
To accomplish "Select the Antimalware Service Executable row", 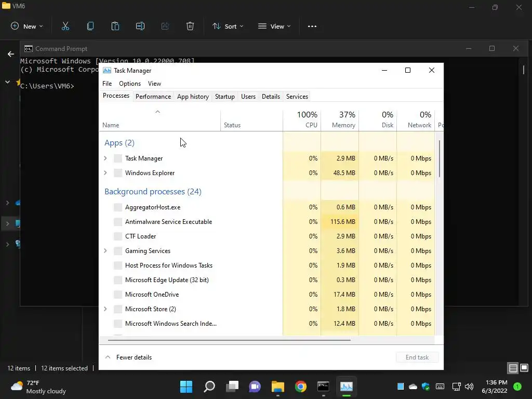I will coord(267,221).
